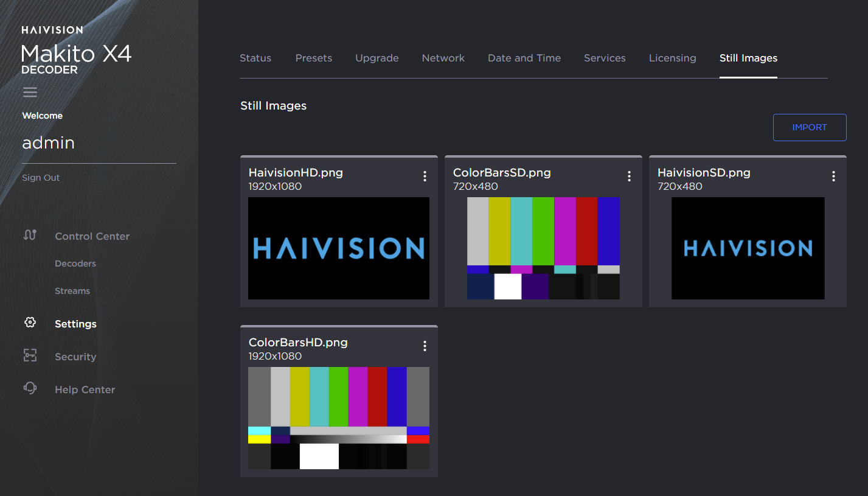Open options menu for ColorBarsSD.png

point(629,176)
